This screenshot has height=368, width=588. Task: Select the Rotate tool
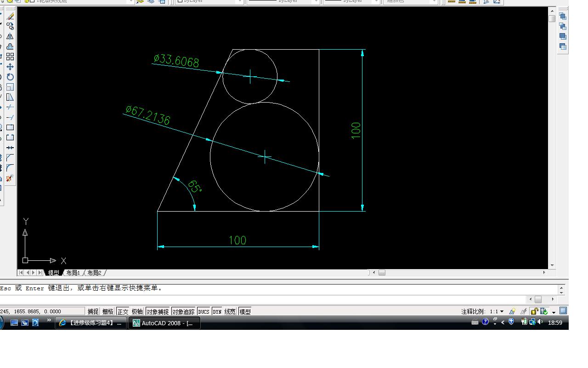coord(10,77)
